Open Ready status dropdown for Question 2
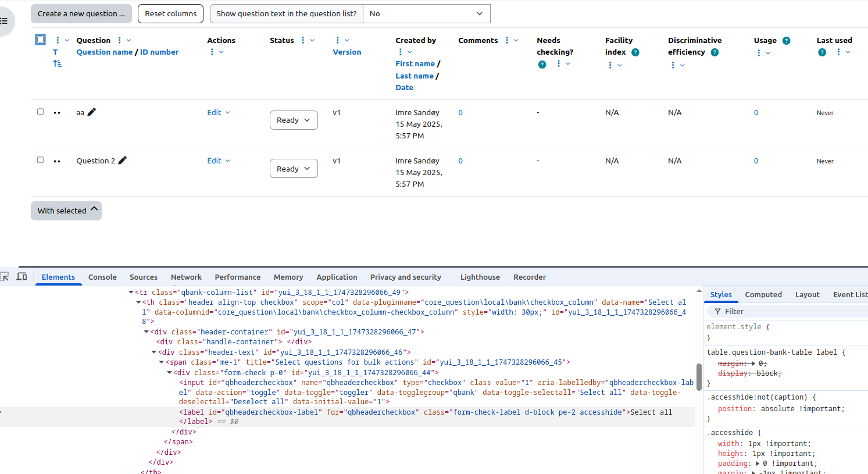Viewport: 868px width, 474px height. (x=294, y=169)
